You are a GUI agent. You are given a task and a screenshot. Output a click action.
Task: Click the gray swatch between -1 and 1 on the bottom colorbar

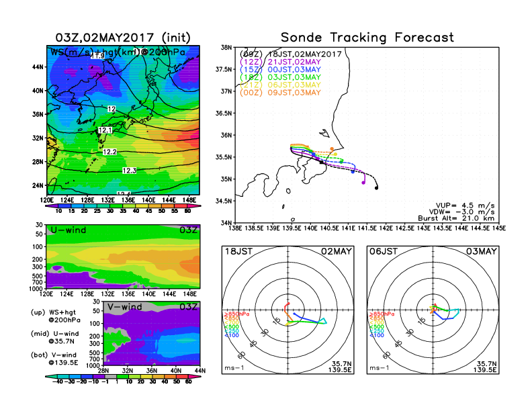pyautogui.click(x=110, y=376)
